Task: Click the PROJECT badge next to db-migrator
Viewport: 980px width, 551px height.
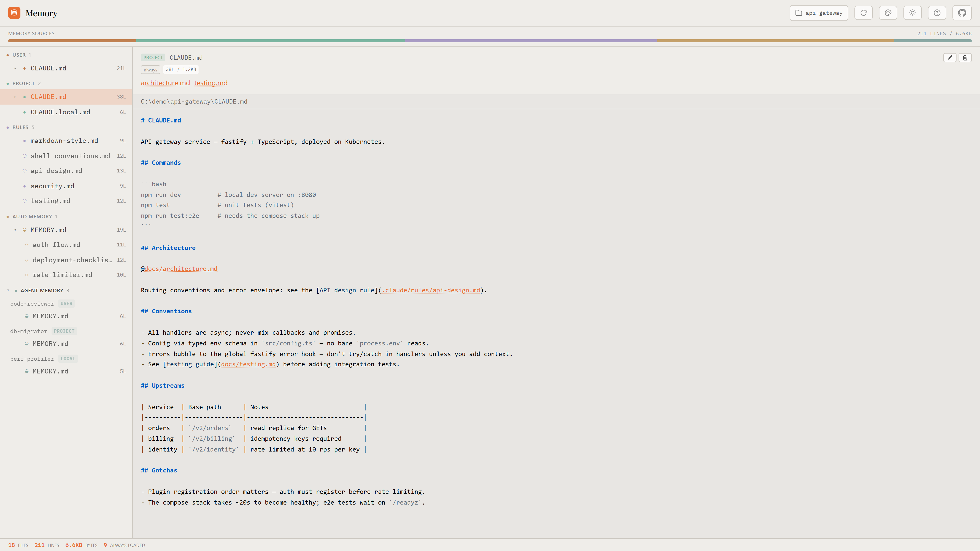Action: [x=64, y=331]
